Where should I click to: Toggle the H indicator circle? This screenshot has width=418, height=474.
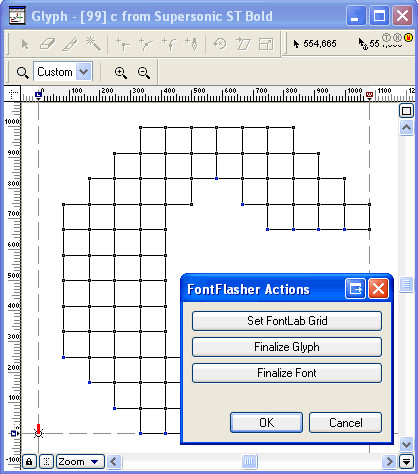click(x=397, y=37)
